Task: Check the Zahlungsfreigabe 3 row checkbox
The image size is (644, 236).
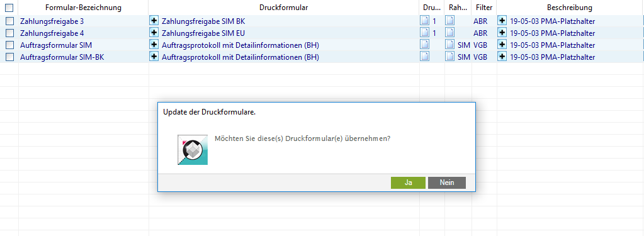Action: 9,21
